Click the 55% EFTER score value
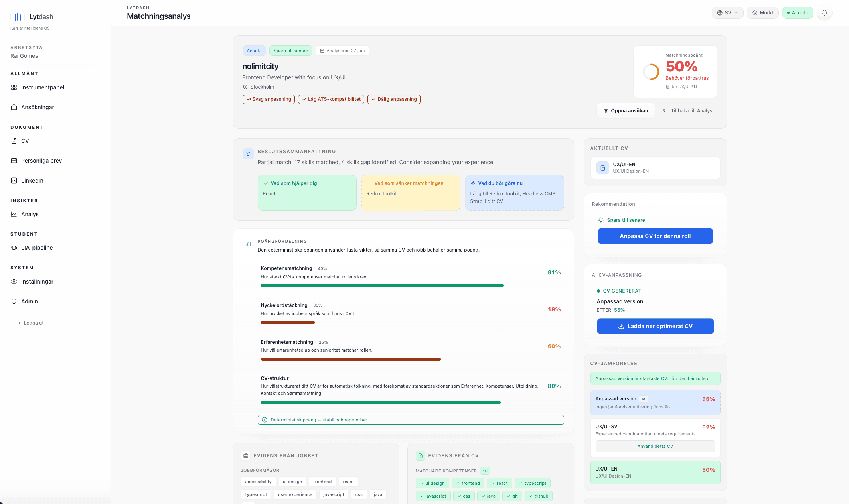The height and width of the screenshot is (504, 849). click(619, 310)
